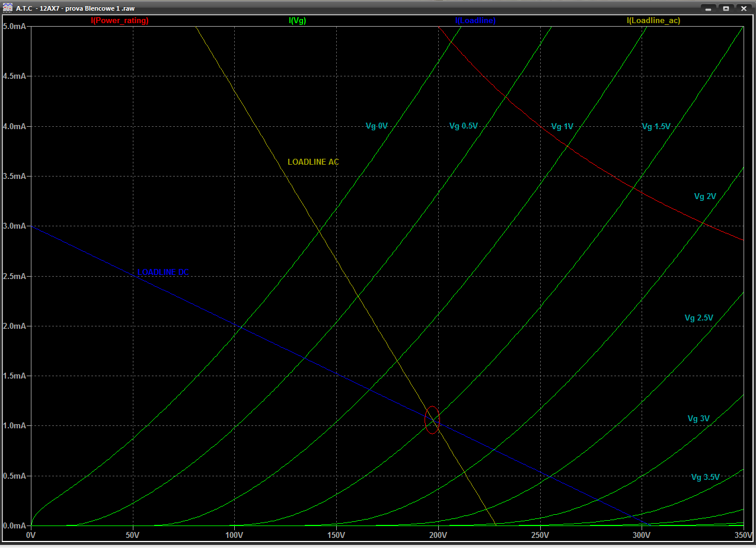This screenshot has height=548, width=756.
Task: Select the green I(Vg) trace label
Action: (x=297, y=21)
